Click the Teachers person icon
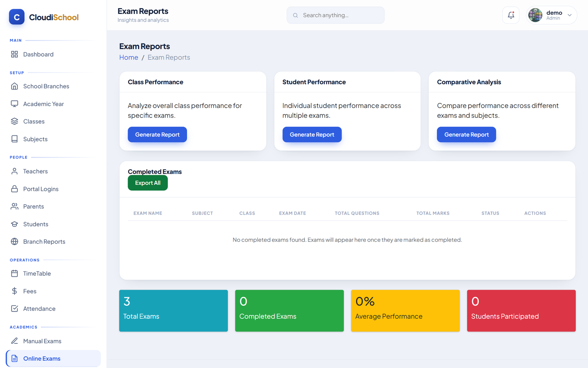This screenshot has width=588, height=368. 14,171
